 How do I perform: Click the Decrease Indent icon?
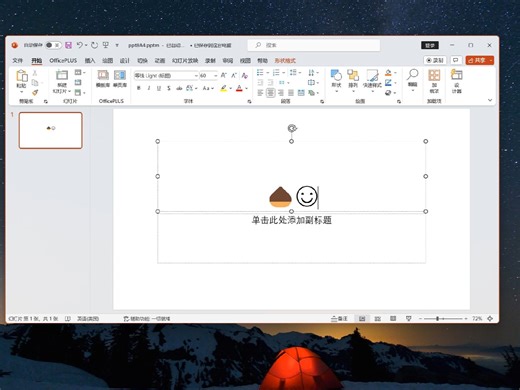[260, 82]
